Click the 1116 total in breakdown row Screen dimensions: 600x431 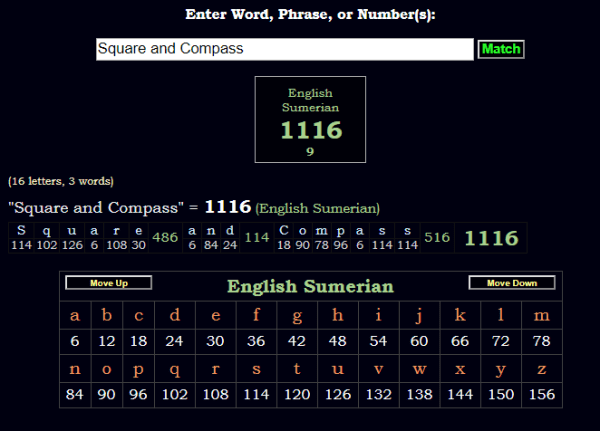(x=491, y=238)
